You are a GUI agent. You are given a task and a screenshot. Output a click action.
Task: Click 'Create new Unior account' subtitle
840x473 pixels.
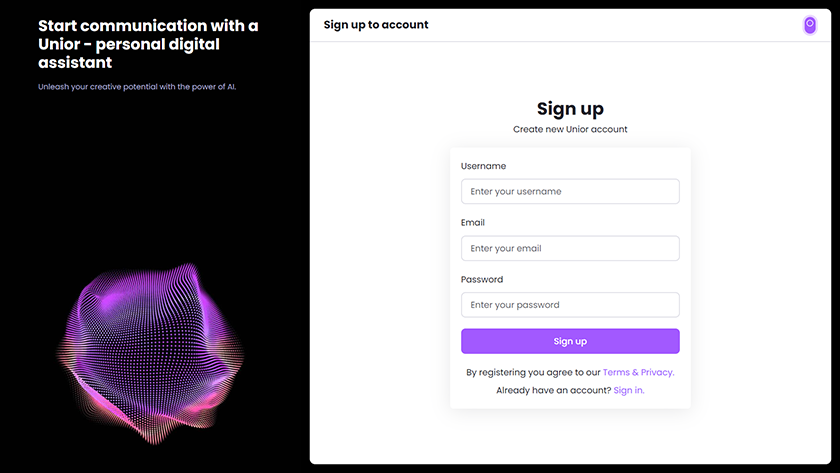[x=570, y=130]
